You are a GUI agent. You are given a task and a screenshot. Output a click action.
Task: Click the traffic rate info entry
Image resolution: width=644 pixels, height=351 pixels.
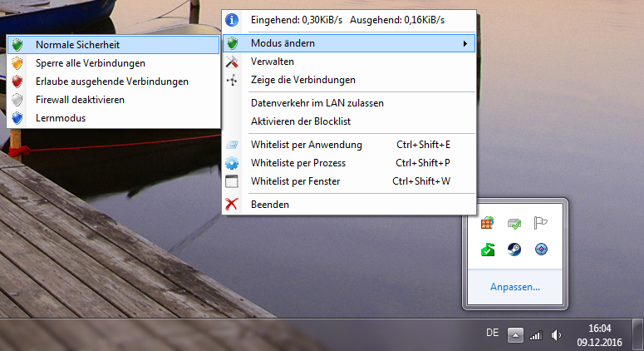point(349,20)
